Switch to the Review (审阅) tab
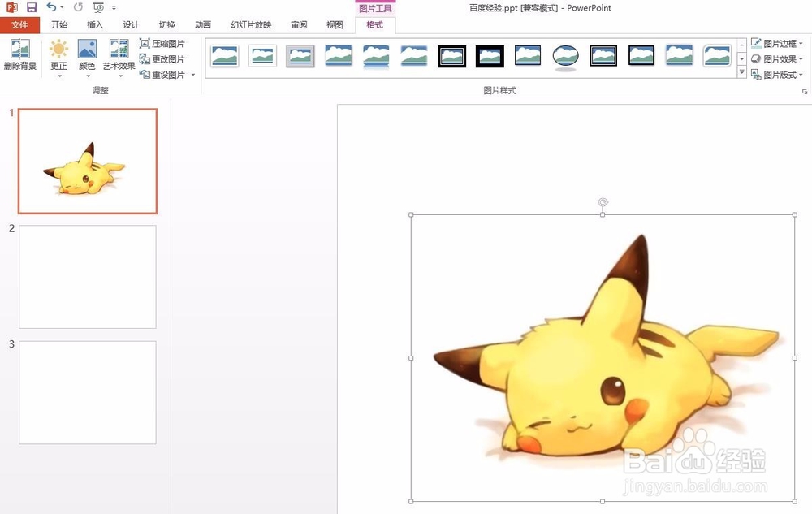The height and width of the screenshot is (514, 812). tap(299, 25)
